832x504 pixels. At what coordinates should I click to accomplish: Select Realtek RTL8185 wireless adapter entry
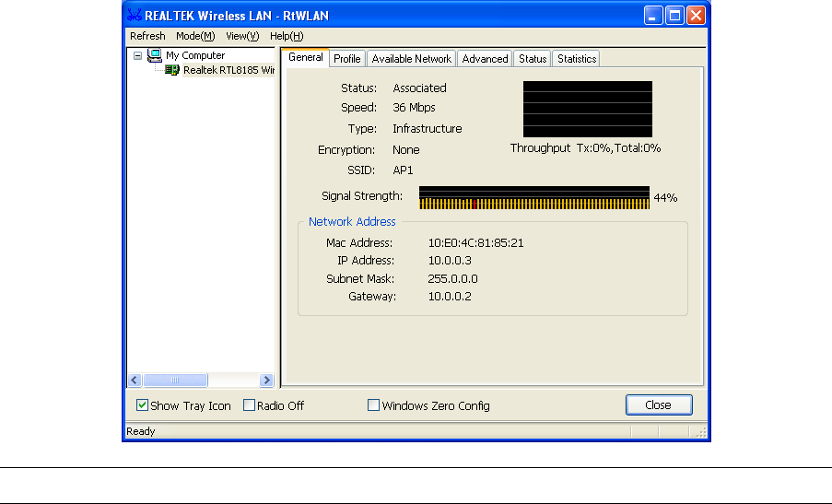pyautogui.click(x=229, y=70)
